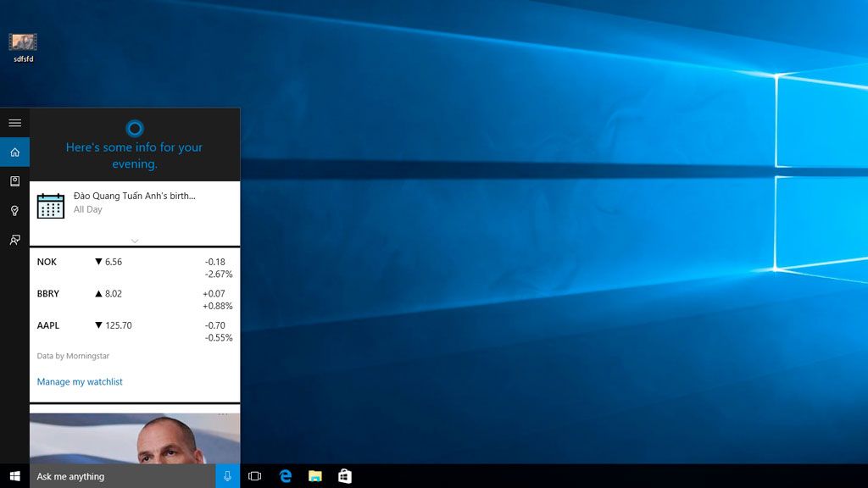Click the Cortana Feedback icon

[x=14, y=240]
